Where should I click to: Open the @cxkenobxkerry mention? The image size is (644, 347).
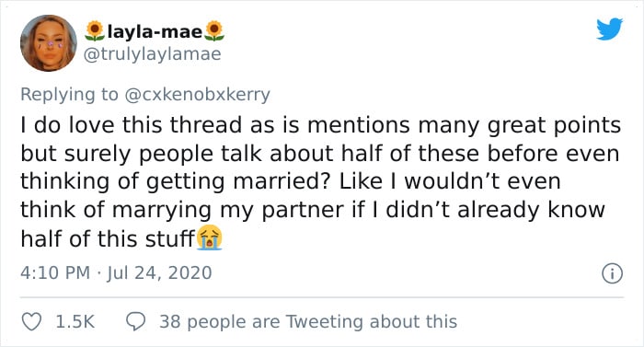(197, 95)
